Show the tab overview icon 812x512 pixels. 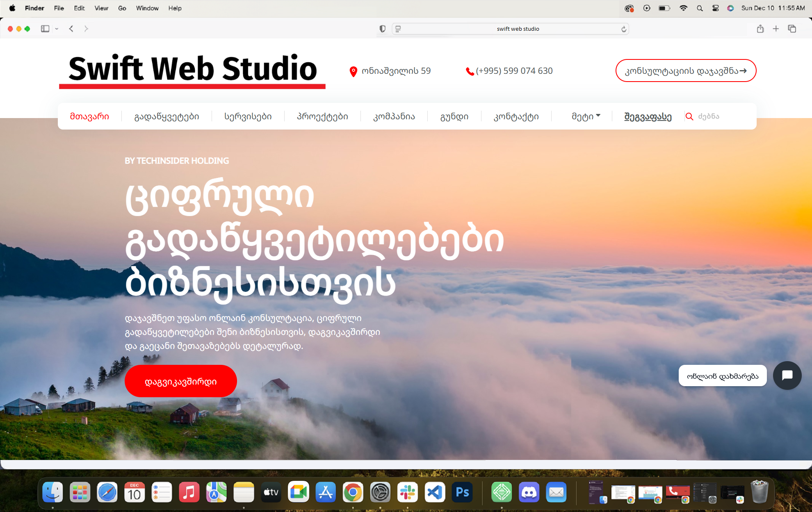pos(792,29)
